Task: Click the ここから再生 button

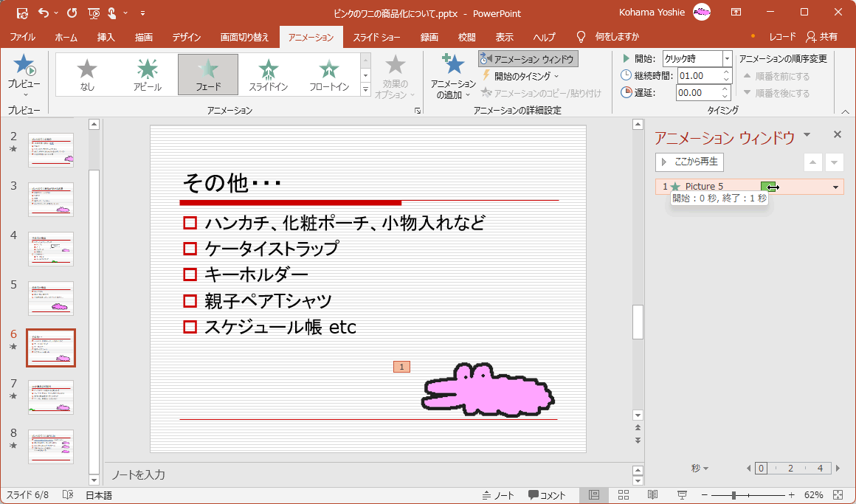Action: (689, 162)
